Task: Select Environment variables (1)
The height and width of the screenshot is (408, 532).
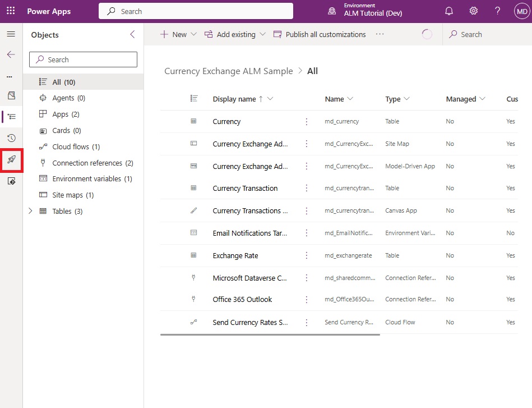Action: [83, 178]
